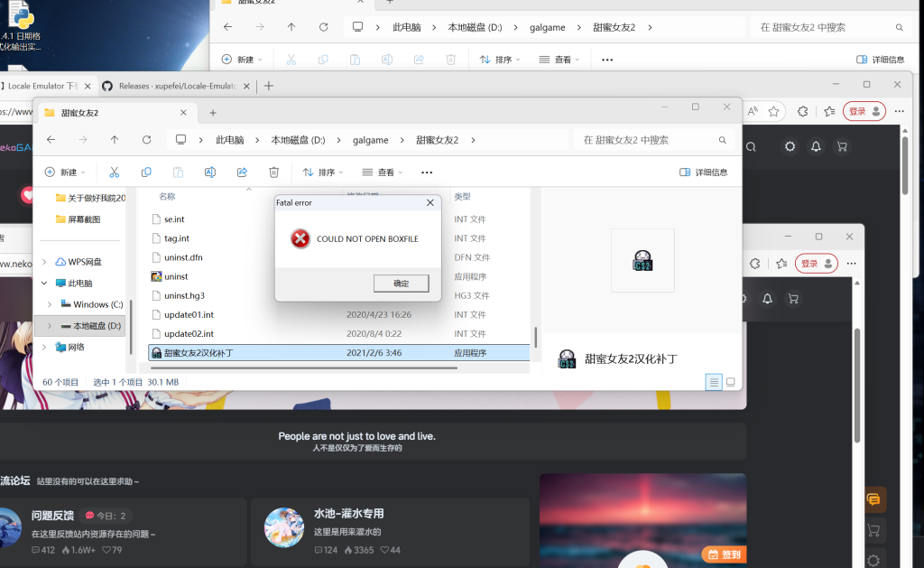Click the Rename icon in Explorer toolbar

209,172
